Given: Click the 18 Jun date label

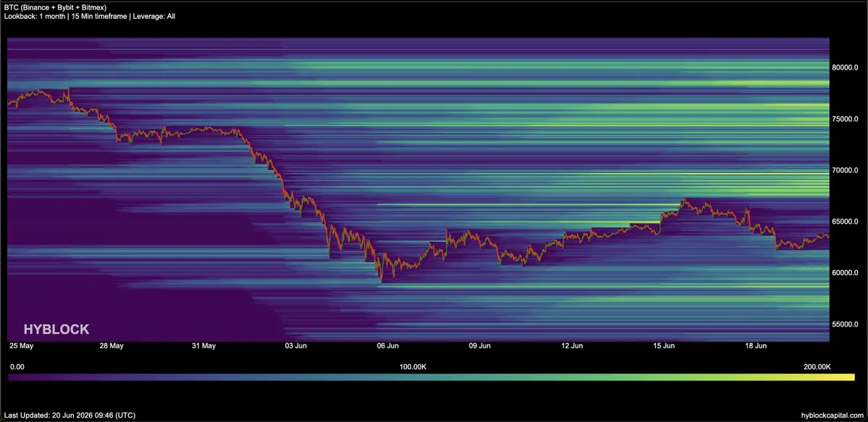Looking at the screenshot, I should (756, 346).
